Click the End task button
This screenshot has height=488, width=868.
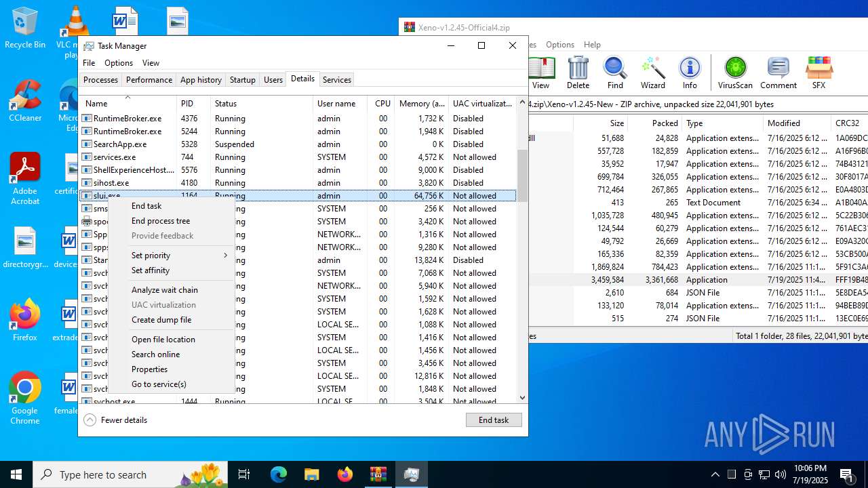tap(494, 420)
